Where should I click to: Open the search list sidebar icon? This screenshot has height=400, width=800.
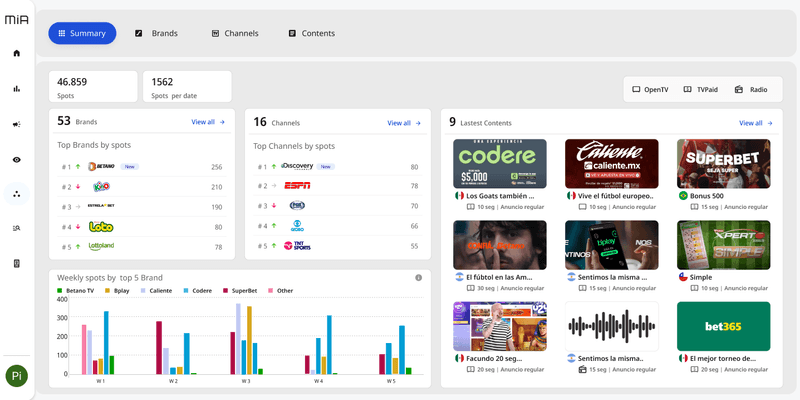(x=17, y=228)
